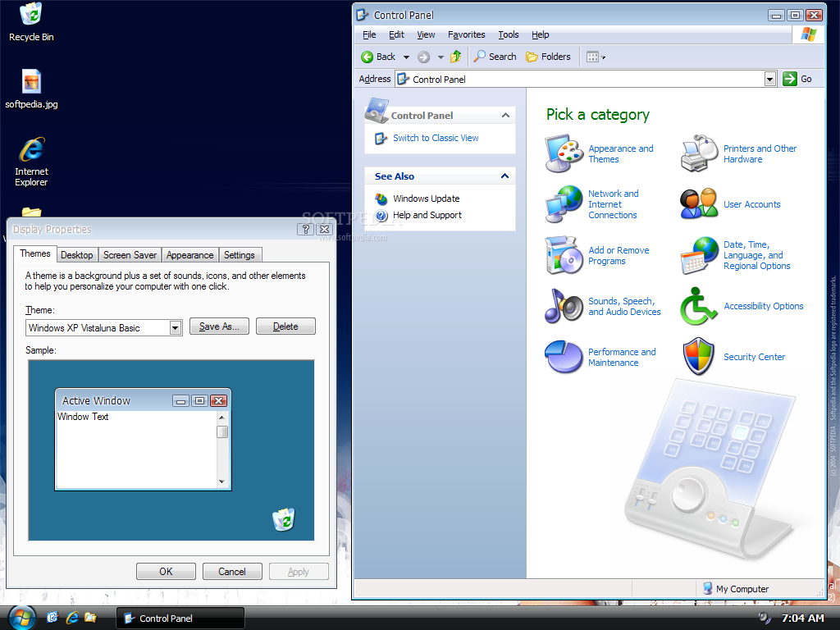Toggle the Folders toolbar button
The image size is (840, 630).
tap(549, 57)
